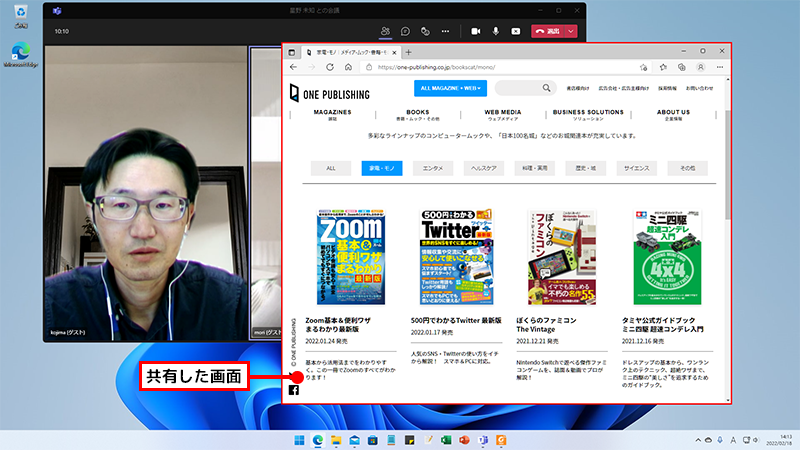Viewport: 800px width, 450px height.
Task: Select the ヘルスケア category filter
Action: [484, 168]
